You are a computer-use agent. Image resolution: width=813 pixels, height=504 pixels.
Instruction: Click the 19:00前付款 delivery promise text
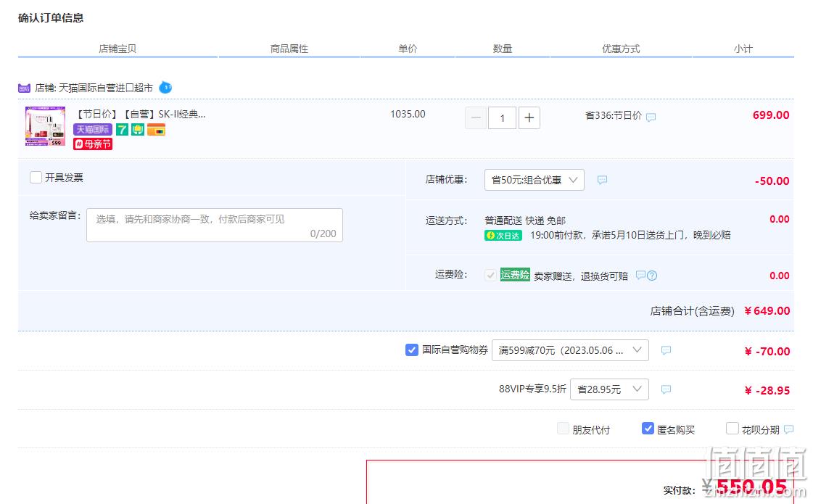630,235
